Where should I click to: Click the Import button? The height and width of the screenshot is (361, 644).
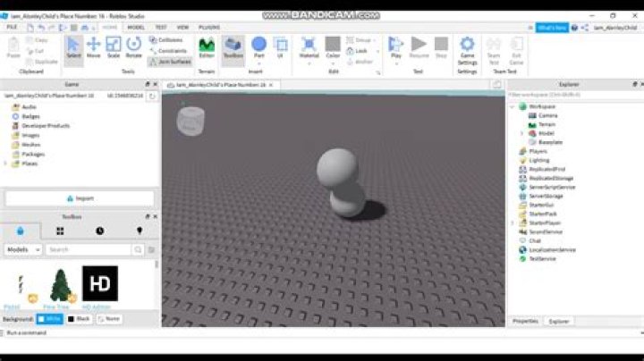80,198
